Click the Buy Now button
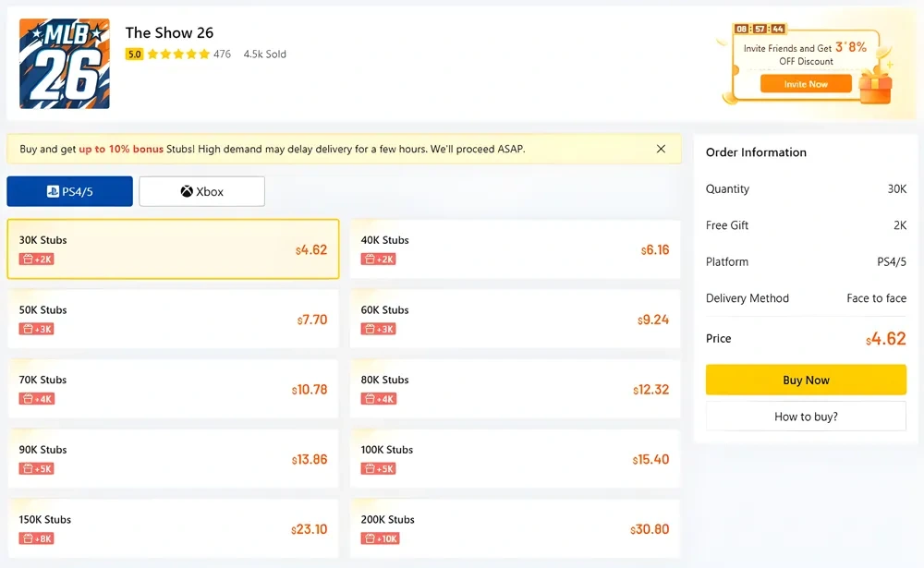 pos(806,380)
